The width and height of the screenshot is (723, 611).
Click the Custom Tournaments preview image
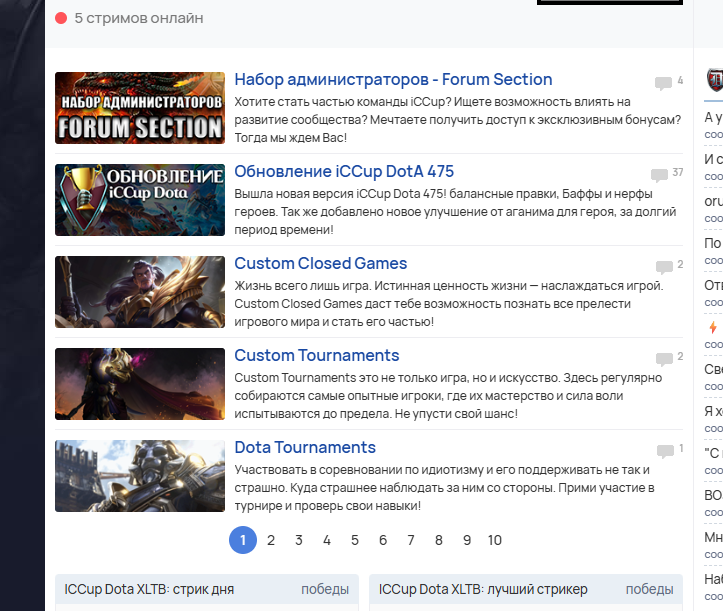pyautogui.click(x=140, y=384)
